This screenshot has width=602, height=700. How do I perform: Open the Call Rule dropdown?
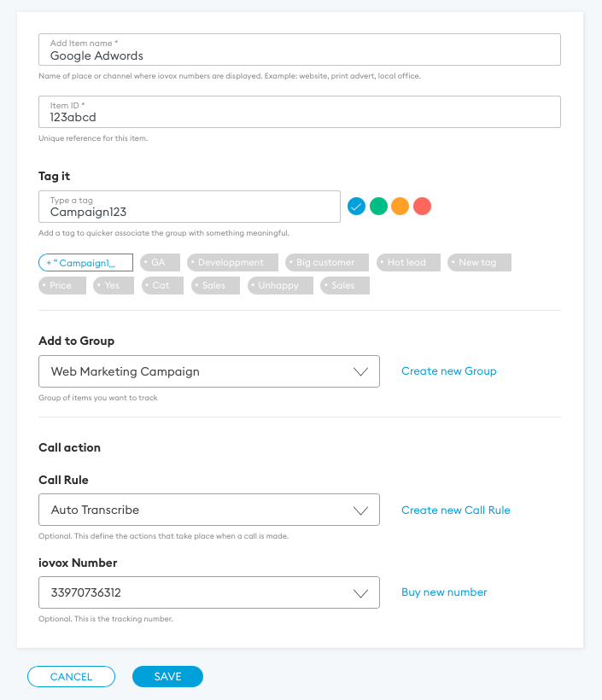[209, 510]
